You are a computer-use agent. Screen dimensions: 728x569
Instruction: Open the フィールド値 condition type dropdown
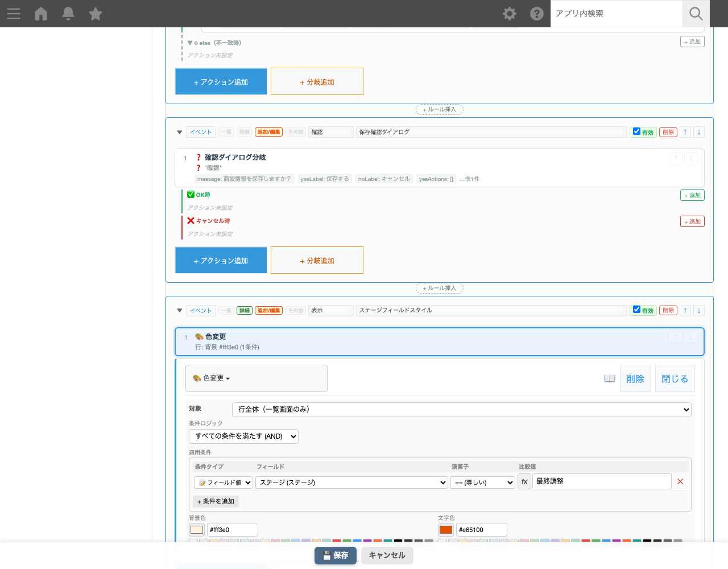tap(224, 483)
